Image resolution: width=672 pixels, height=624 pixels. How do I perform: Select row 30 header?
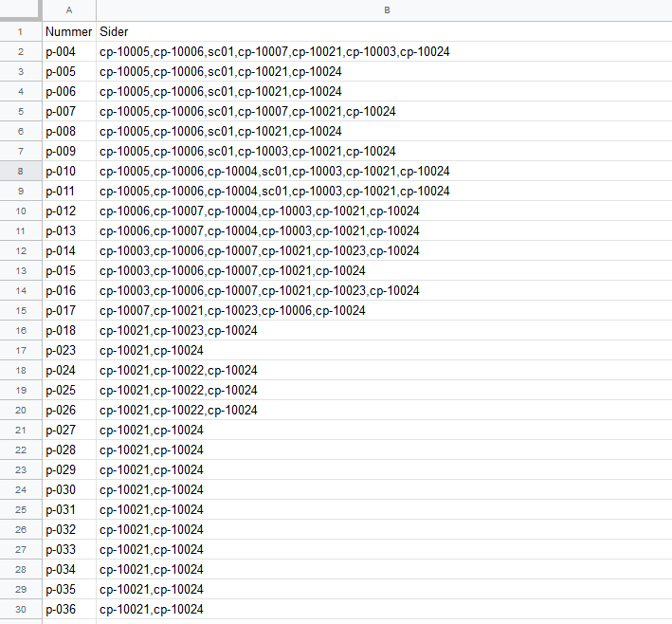tap(21, 609)
